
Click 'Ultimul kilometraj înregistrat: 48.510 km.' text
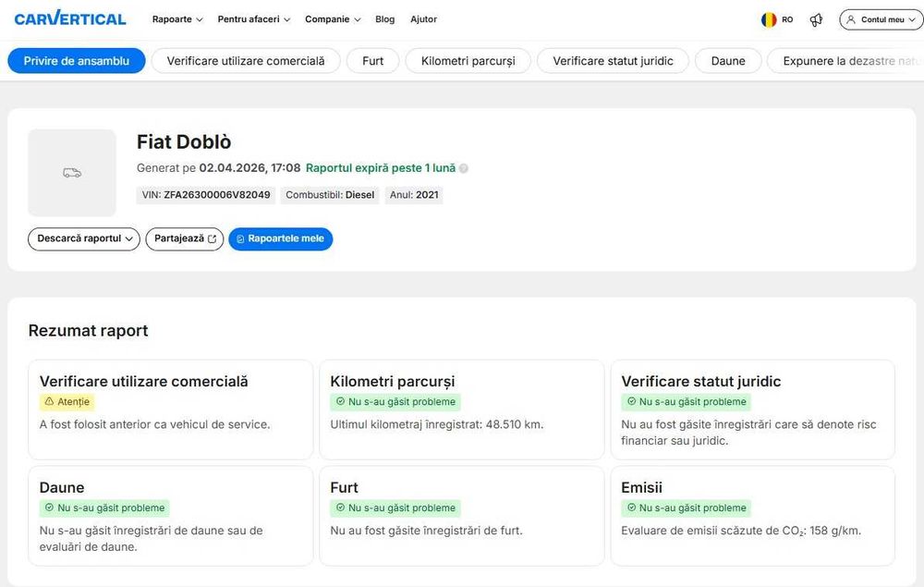(x=437, y=424)
